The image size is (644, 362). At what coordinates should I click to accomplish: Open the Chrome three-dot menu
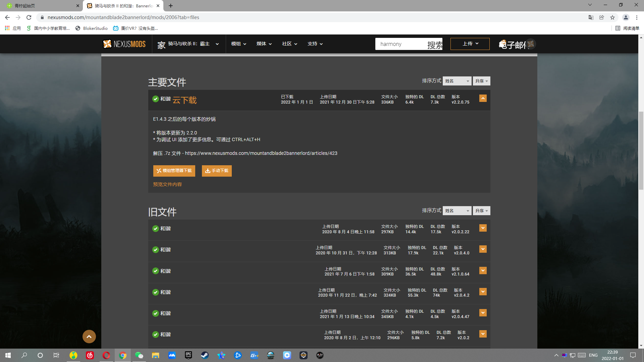(637, 17)
